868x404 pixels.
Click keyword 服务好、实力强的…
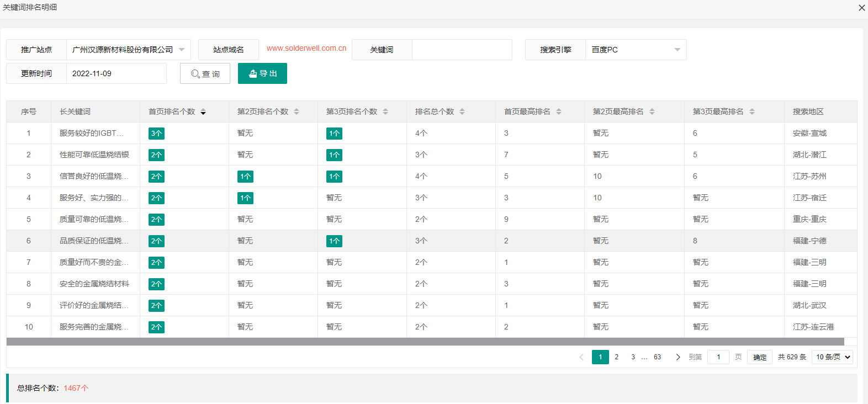click(x=94, y=198)
